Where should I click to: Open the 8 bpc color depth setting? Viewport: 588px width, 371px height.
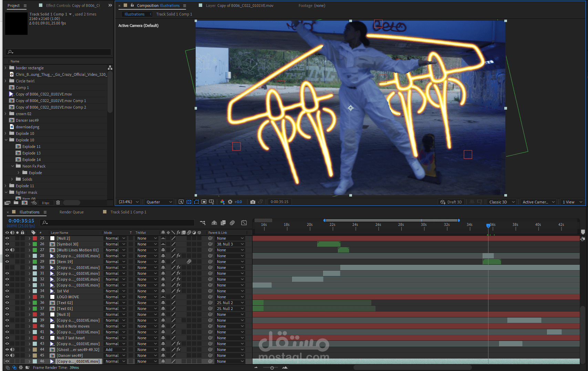coord(45,203)
